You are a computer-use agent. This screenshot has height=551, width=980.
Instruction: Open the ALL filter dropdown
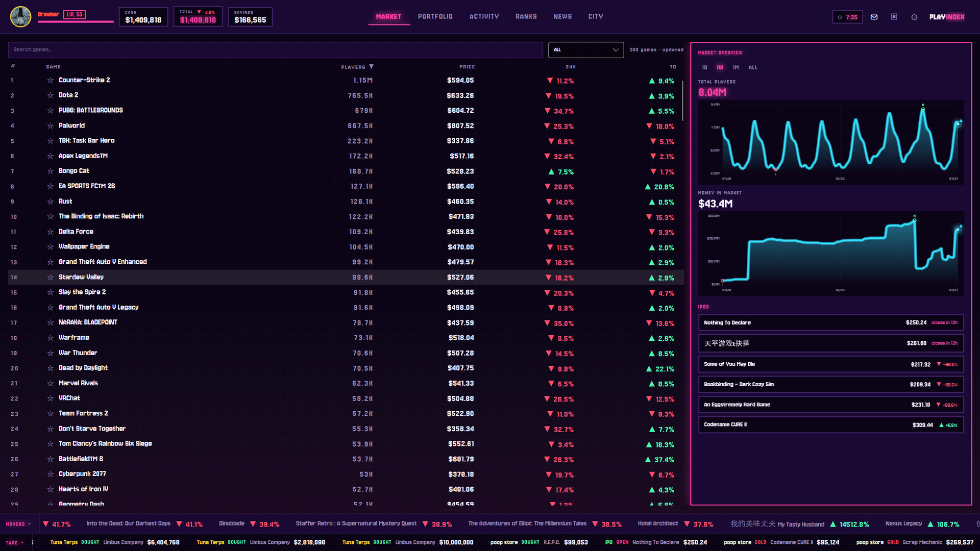pyautogui.click(x=586, y=50)
